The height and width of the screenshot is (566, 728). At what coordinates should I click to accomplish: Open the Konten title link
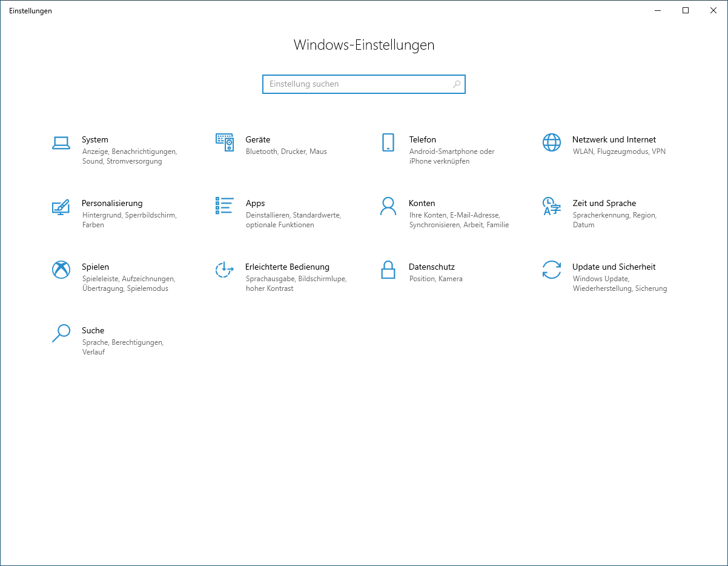click(x=422, y=203)
